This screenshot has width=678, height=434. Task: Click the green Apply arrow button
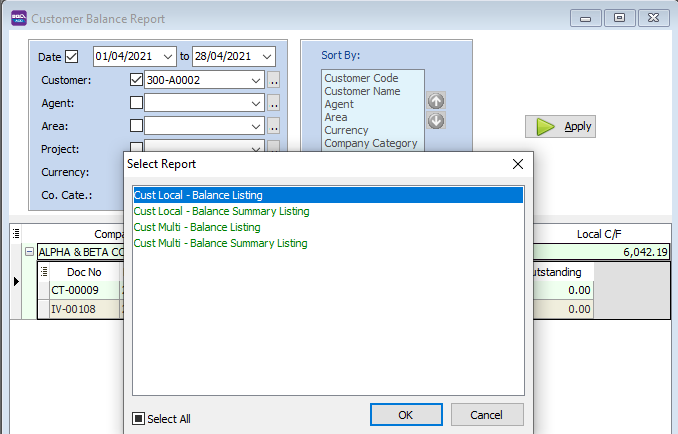(560, 127)
